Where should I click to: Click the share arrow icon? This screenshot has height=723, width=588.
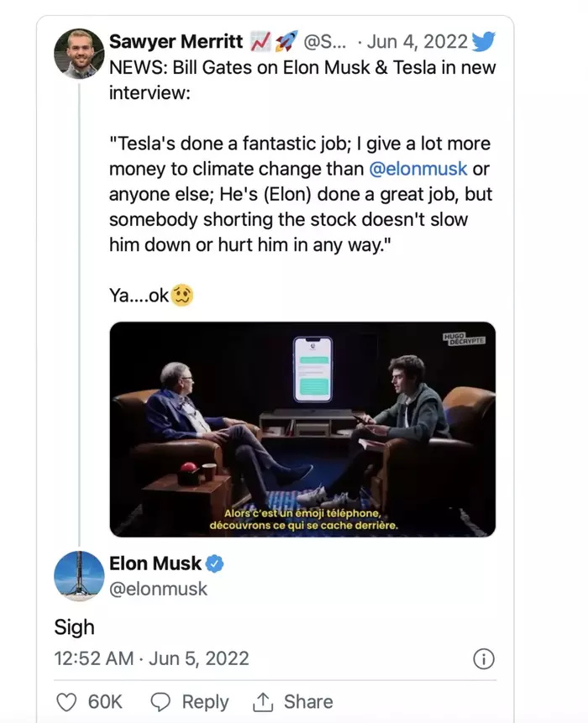[x=263, y=702]
